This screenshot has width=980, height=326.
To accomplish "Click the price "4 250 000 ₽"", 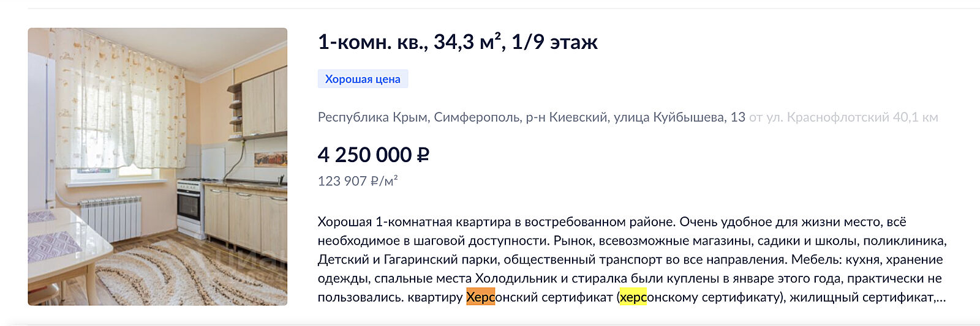I will (373, 155).
